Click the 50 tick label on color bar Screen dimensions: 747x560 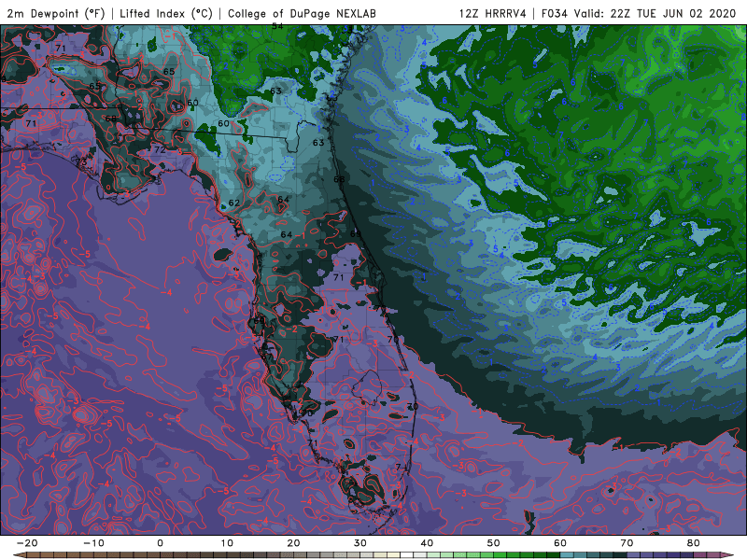[494, 543]
